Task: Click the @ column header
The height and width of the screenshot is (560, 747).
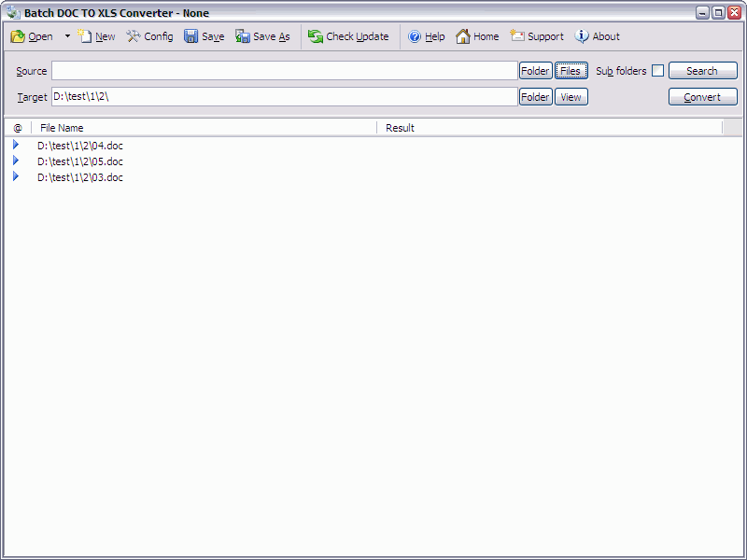Action: tap(18, 128)
